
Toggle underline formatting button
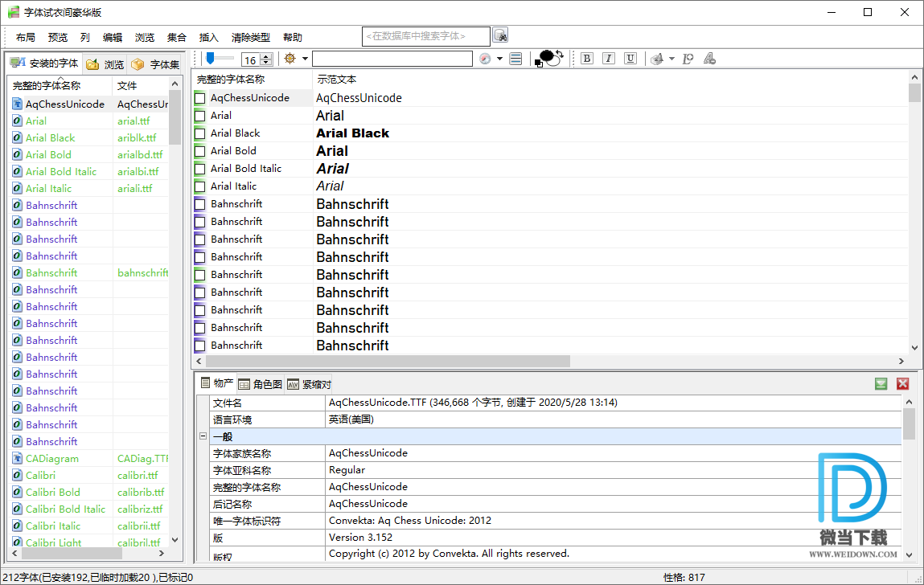tap(630, 59)
